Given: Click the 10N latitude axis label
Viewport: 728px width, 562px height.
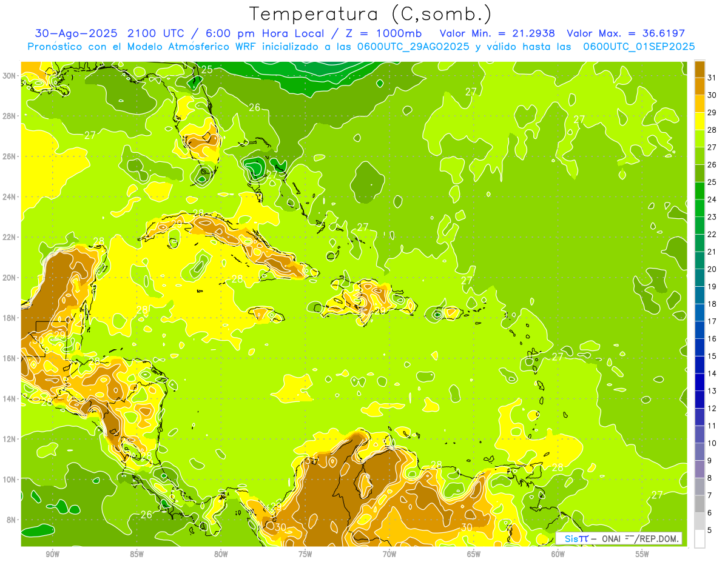Looking at the screenshot, I should (x=9, y=480).
